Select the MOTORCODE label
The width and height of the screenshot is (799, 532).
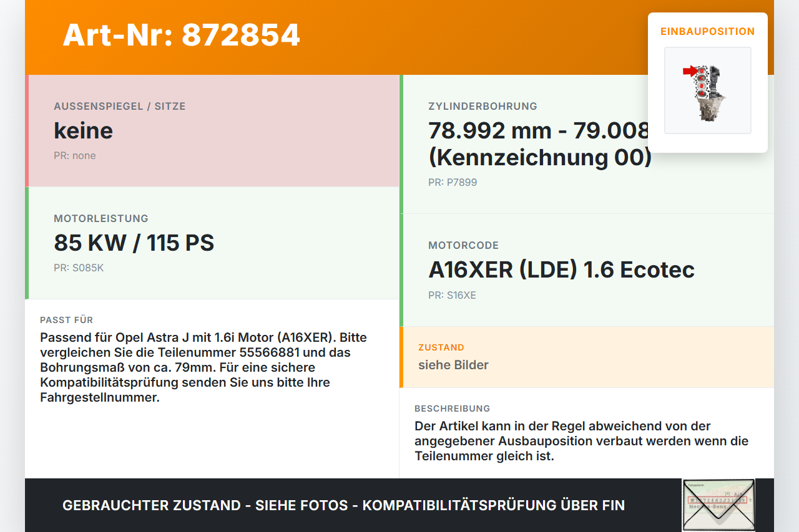point(464,245)
